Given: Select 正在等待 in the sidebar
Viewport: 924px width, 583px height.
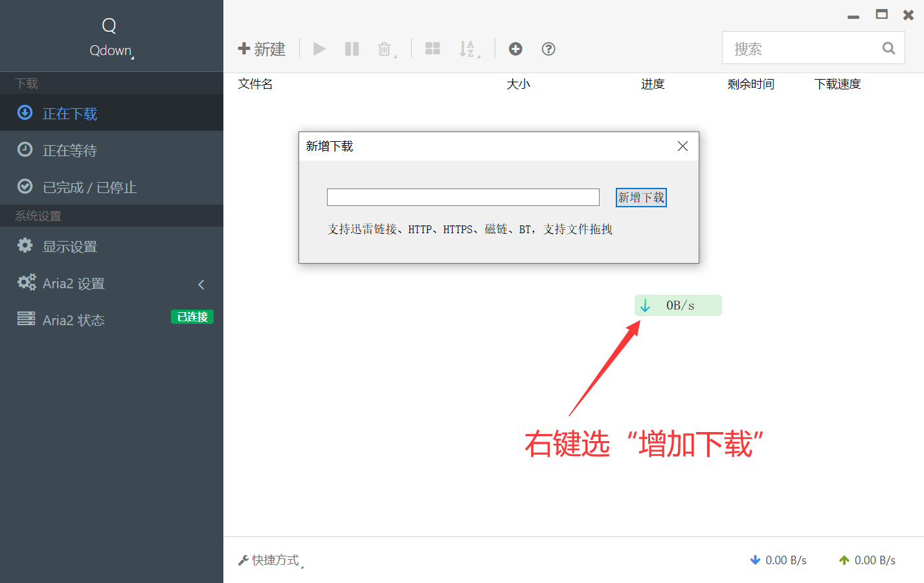Looking at the screenshot, I should click(x=111, y=150).
